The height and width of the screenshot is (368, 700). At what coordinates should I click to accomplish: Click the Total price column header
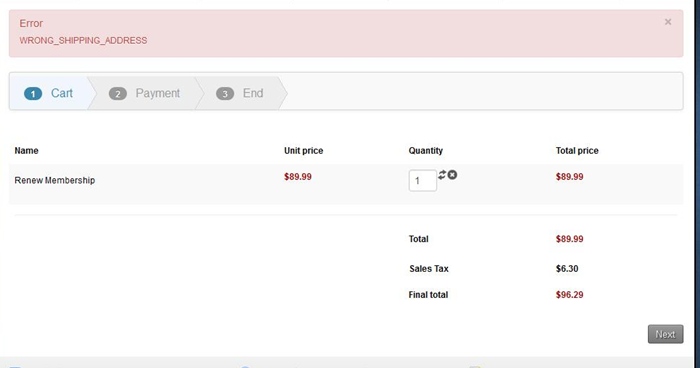click(x=577, y=151)
